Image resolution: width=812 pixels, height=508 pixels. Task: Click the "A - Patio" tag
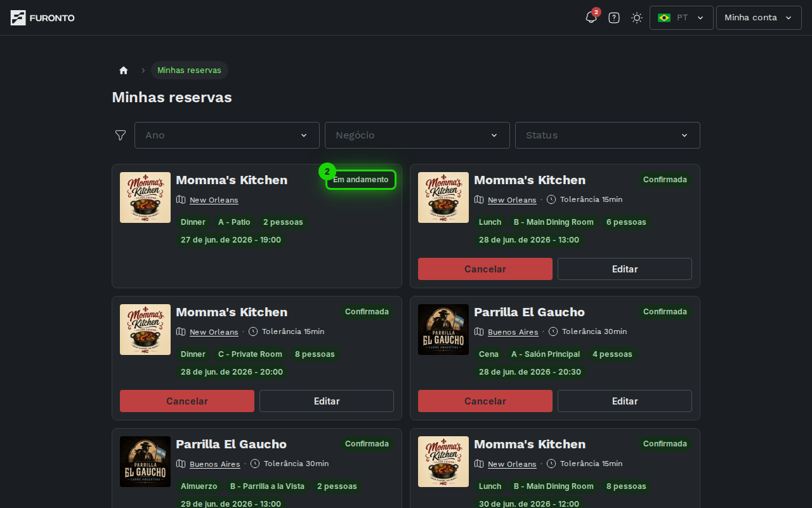point(234,222)
